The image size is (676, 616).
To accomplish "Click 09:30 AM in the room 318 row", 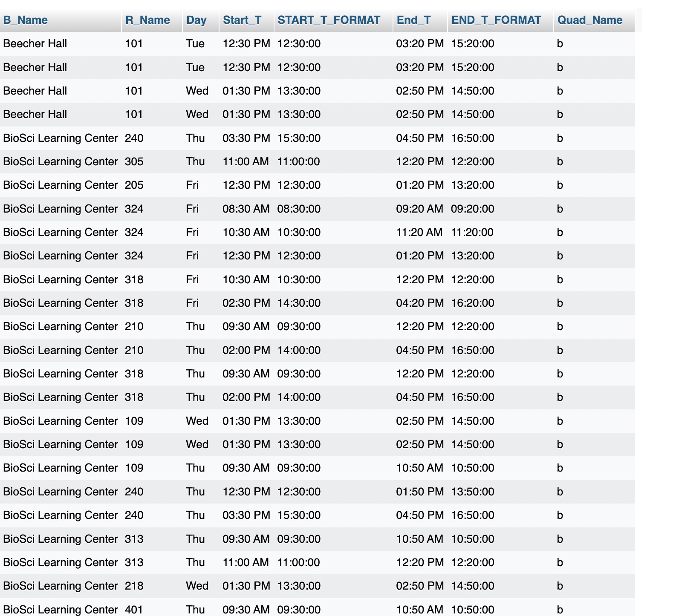I will [246, 374].
